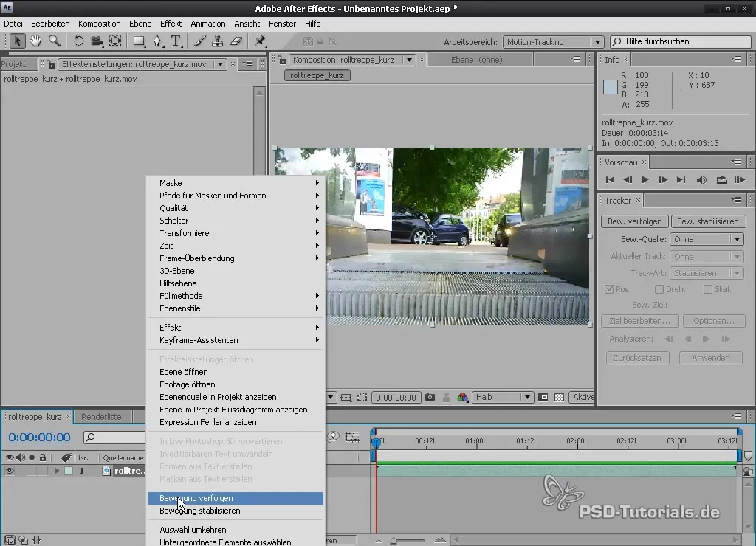Toggle visibility eye of rolltreppe layer
Screen dimensions: 756x546
(x=10, y=471)
